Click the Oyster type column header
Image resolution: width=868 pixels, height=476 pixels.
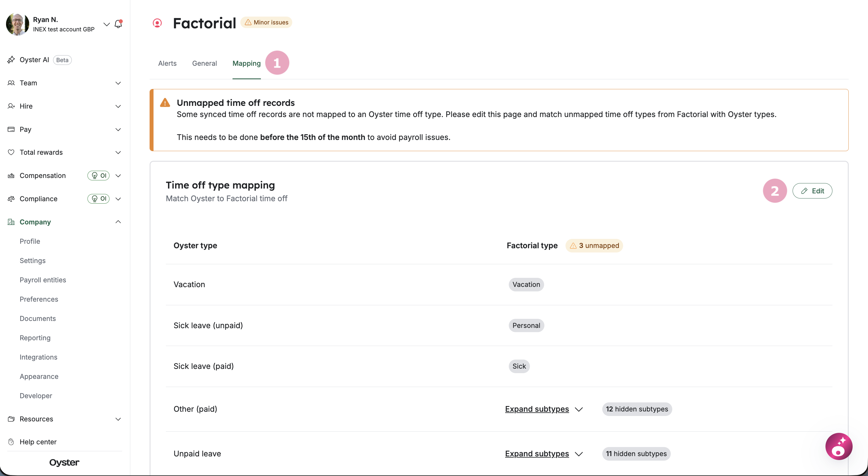point(195,246)
